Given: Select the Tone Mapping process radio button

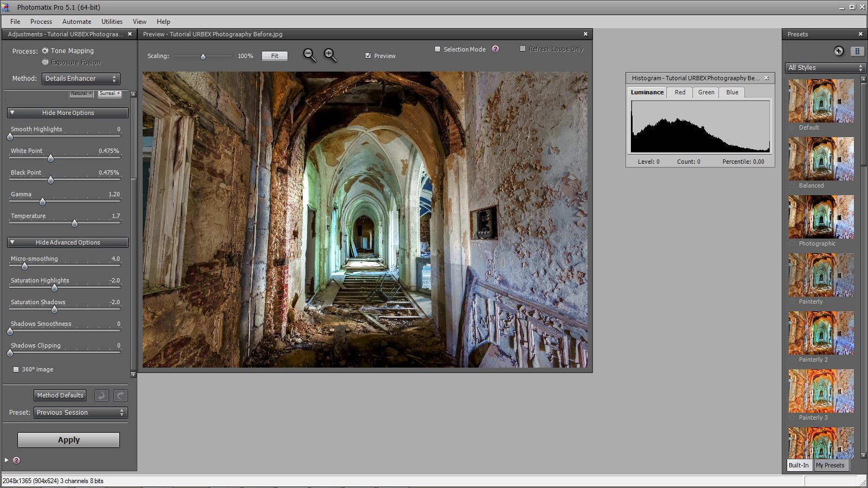Looking at the screenshot, I should 46,51.
